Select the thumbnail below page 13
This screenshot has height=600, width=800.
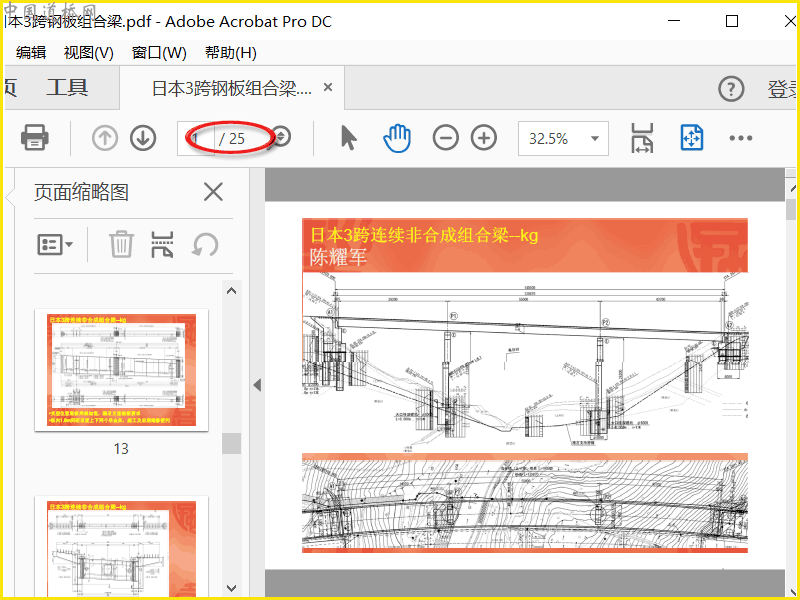tap(121, 547)
